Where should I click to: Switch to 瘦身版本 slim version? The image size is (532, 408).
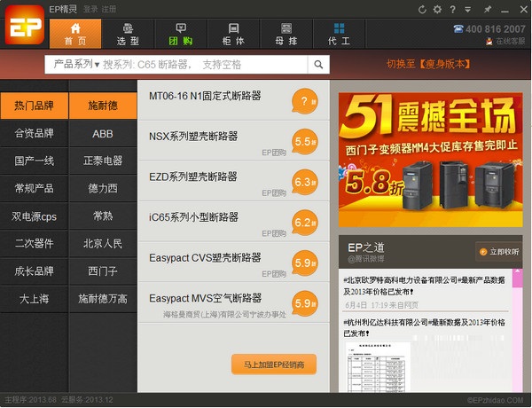pyautogui.click(x=428, y=64)
